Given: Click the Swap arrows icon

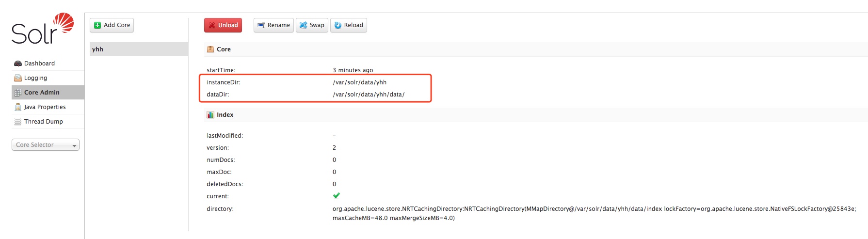Looking at the screenshot, I should tap(303, 25).
